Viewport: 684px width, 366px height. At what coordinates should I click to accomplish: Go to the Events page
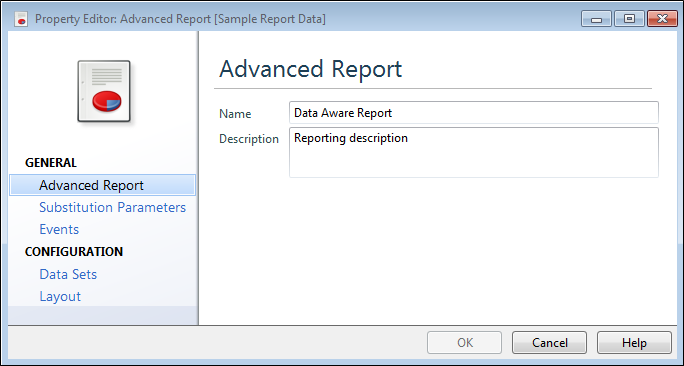[59, 229]
